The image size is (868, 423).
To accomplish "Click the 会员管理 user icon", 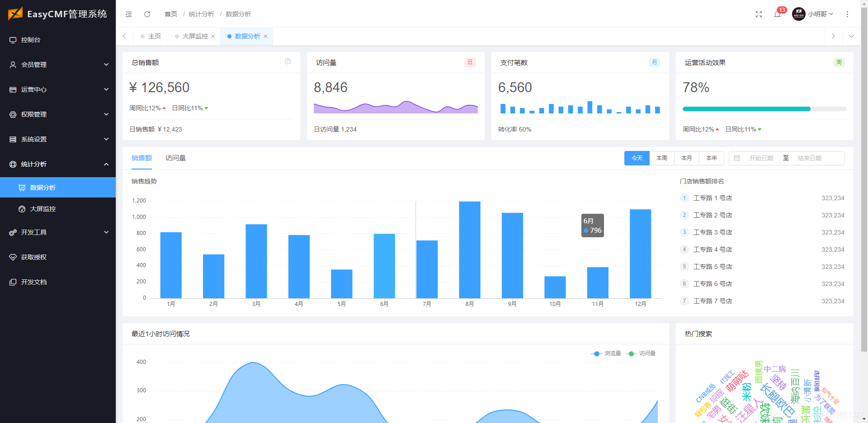I will click(x=13, y=65).
